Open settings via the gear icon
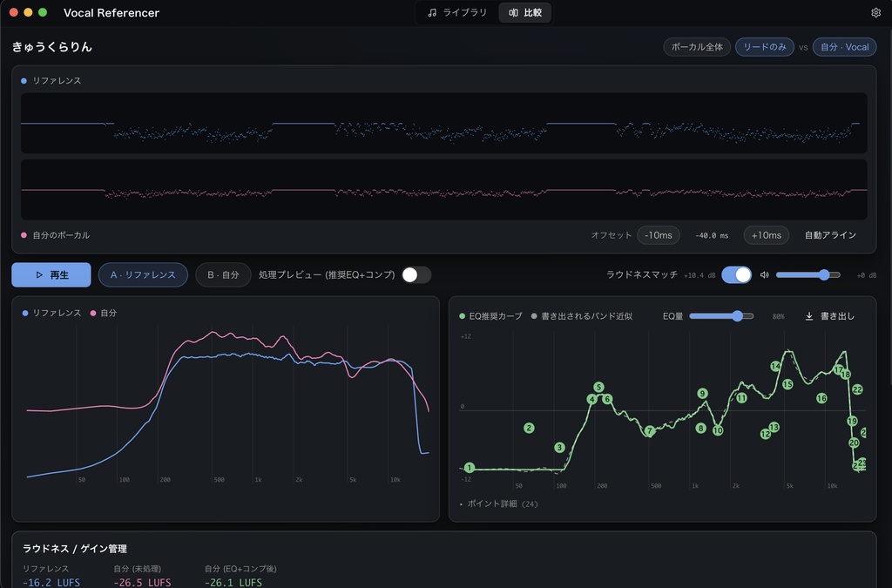 (875, 12)
